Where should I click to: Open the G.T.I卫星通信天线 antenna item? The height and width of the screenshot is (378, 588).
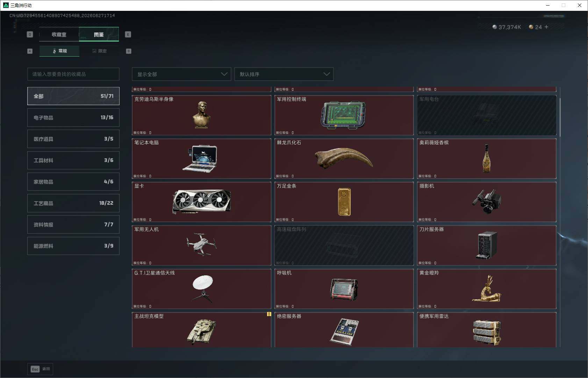click(201, 289)
